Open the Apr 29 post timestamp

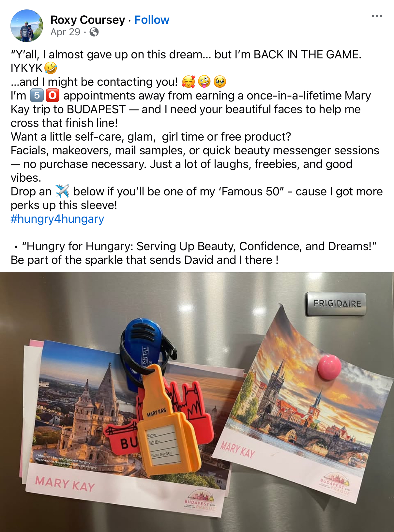[x=65, y=32]
